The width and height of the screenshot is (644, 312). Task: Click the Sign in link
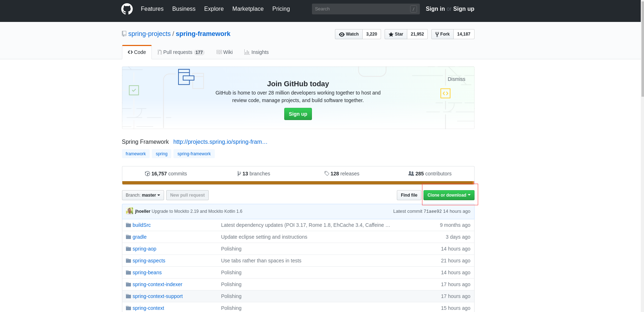coord(435,9)
